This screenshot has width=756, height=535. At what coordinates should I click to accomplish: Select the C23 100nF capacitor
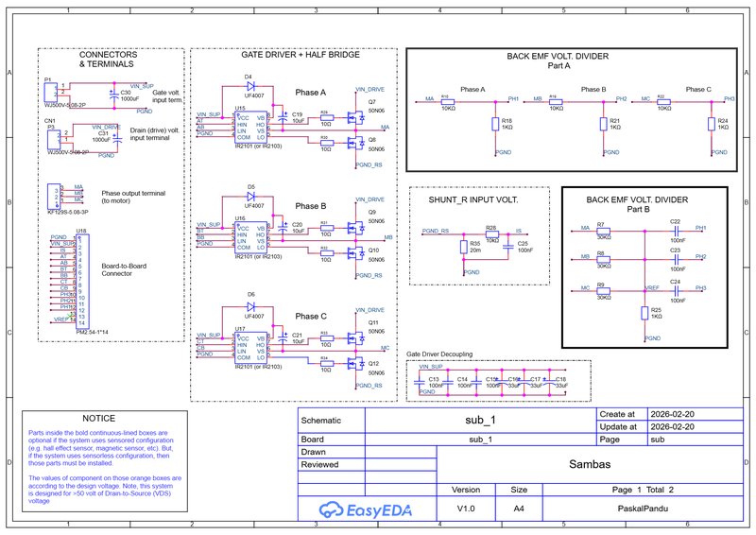pyautogui.click(x=677, y=260)
